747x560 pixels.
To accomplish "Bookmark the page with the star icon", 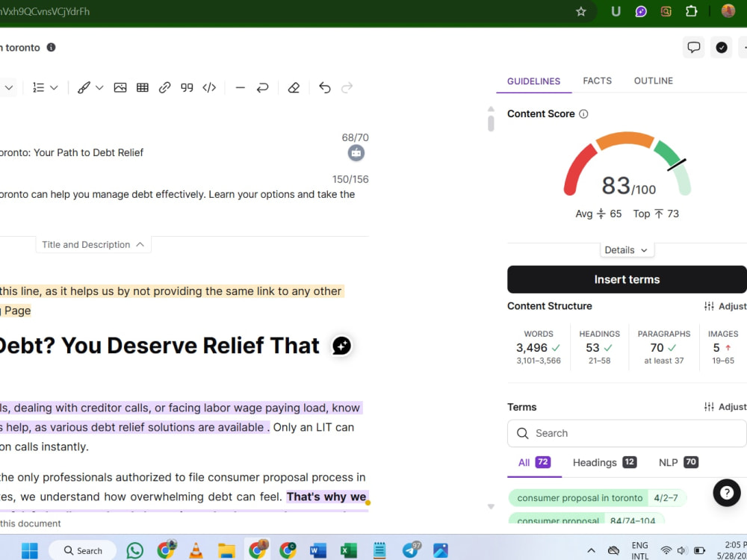I will coord(580,11).
